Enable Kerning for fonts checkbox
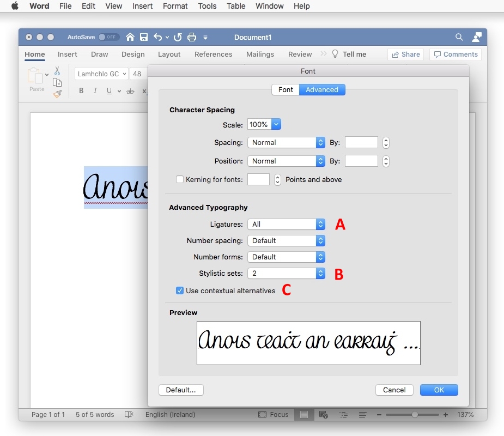Image resolution: width=504 pixels, height=436 pixels. click(x=180, y=179)
